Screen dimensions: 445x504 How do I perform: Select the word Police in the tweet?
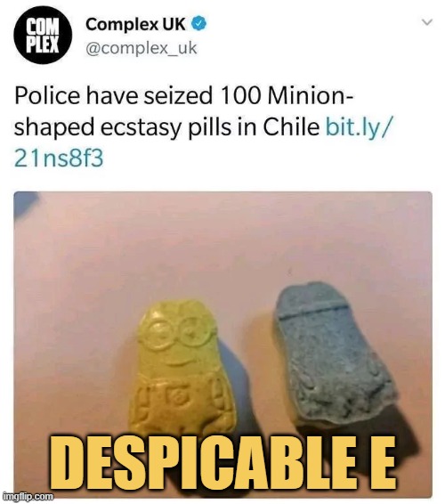47,96
